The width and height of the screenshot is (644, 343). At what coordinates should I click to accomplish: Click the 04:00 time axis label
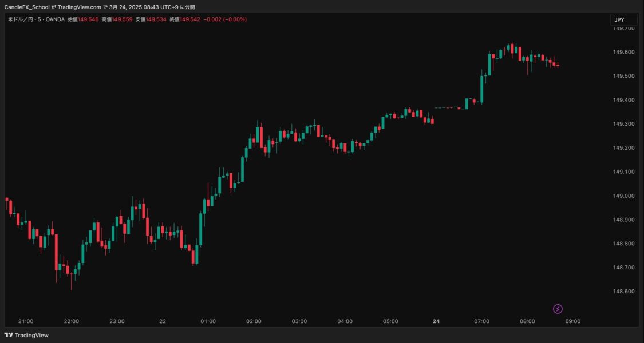345,321
